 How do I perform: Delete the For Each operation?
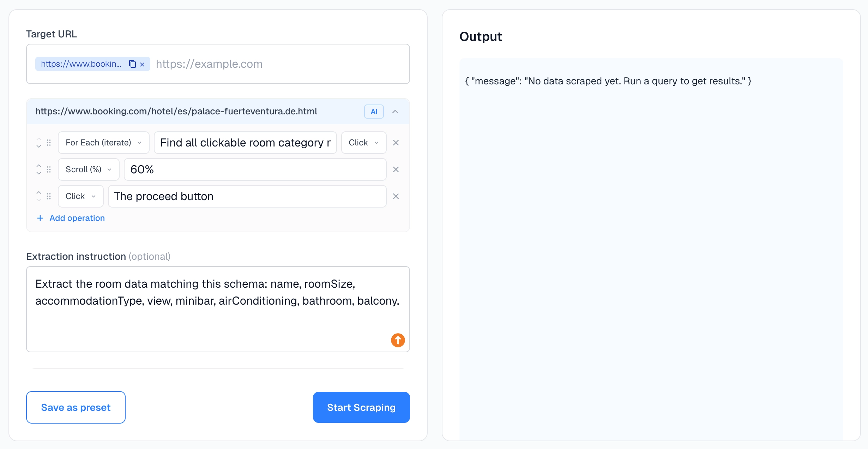coord(396,143)
